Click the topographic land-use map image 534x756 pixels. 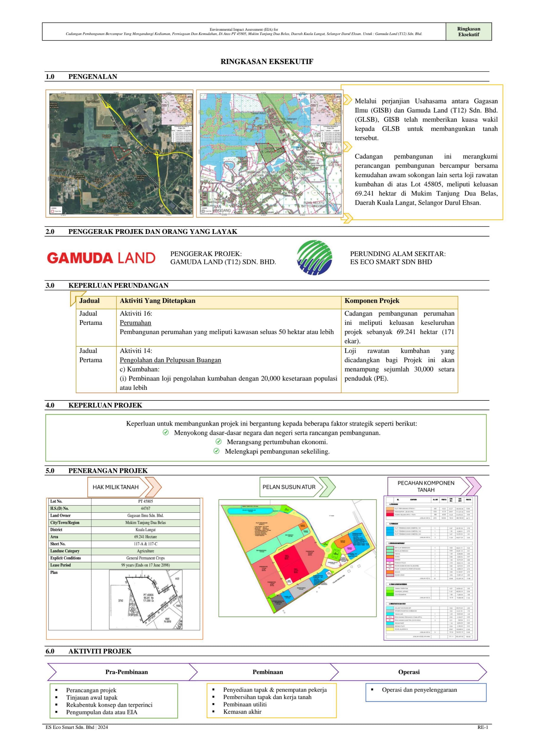tap(270, 154)
